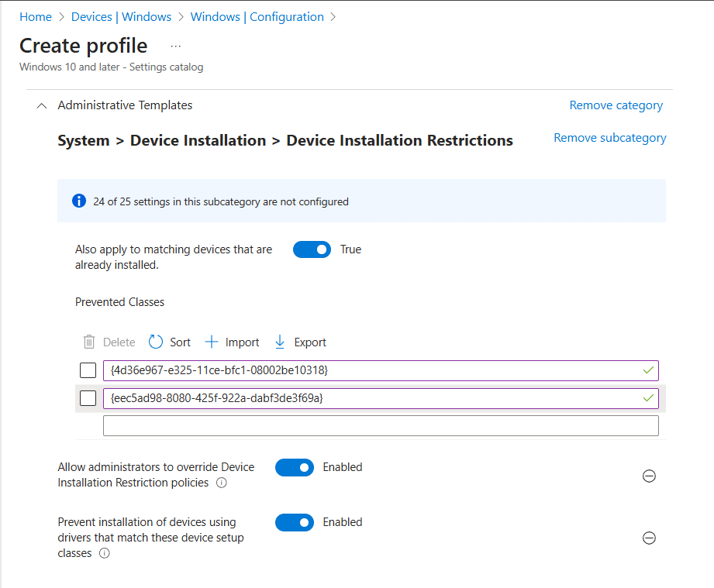714x588 pixels.
Task: Disable Allow administrators to override toggle
Action: click(295, 467)
